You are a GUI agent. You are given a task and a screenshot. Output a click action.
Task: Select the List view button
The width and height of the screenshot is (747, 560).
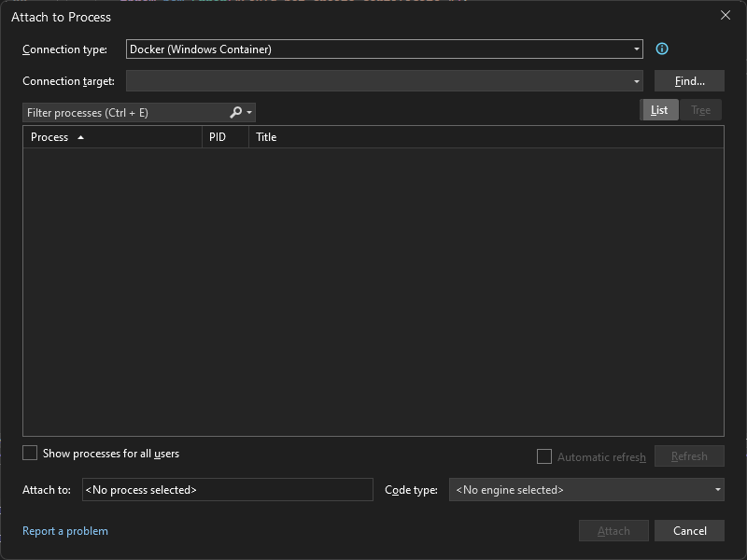tap(659, 109)
